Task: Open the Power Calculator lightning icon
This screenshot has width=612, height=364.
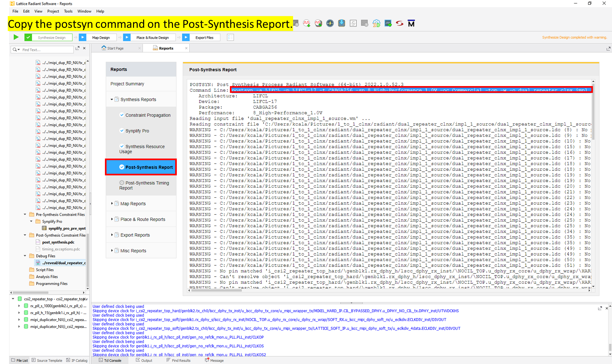Action: pyautogui.click(x=330, y=23)
